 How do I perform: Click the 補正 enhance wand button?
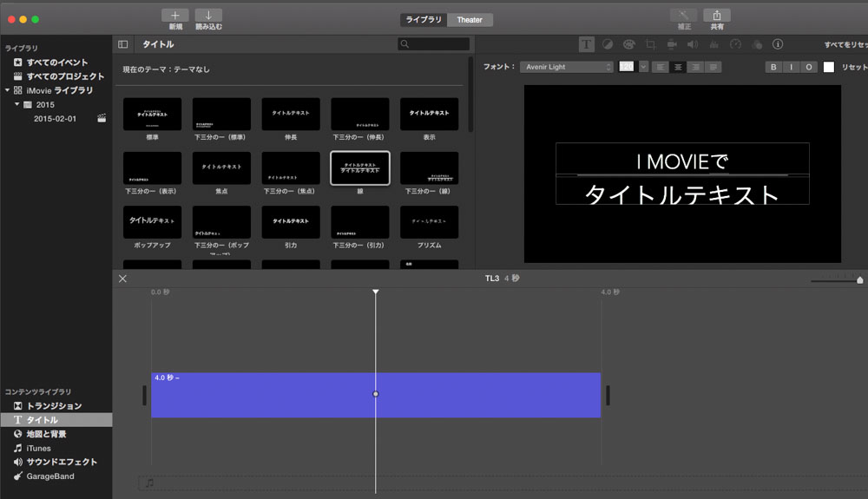tap(684, 16)
